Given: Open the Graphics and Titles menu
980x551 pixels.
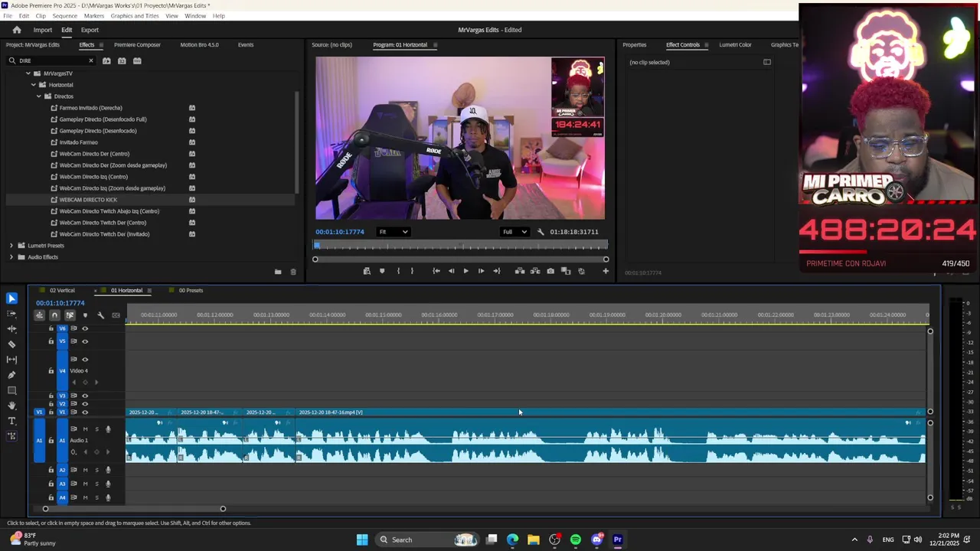Looking at the screenshot, I should [135, 16].
